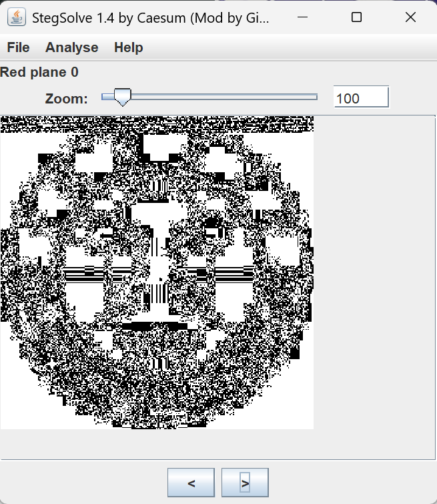Viewport: 437px width, 504px height.
Task: Go to previous plane with < button
Action: click(191, 483)
